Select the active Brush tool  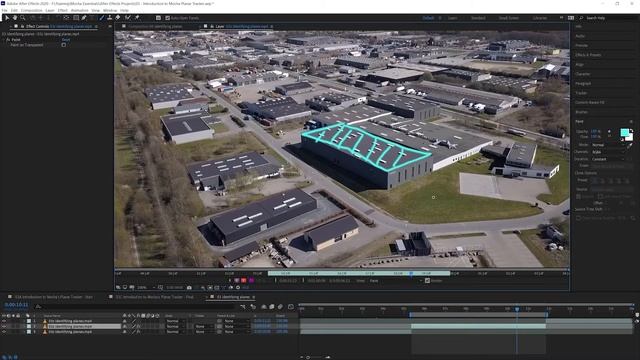[102, 18]
